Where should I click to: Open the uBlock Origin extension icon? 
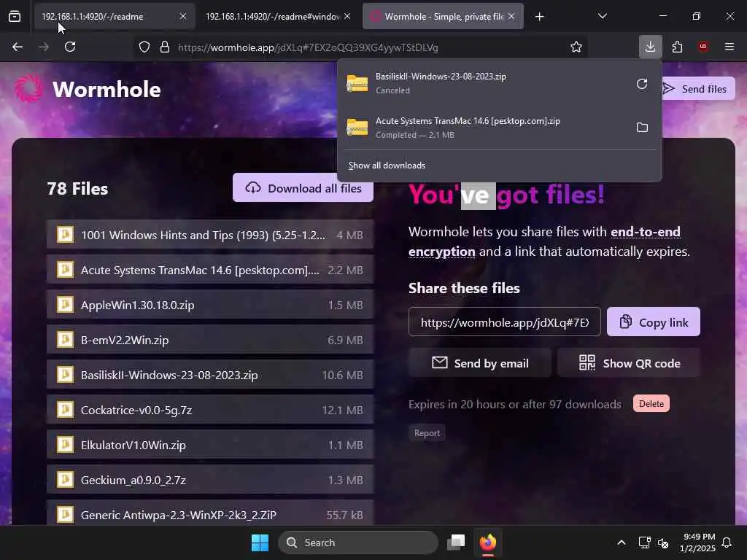point(703,47)
